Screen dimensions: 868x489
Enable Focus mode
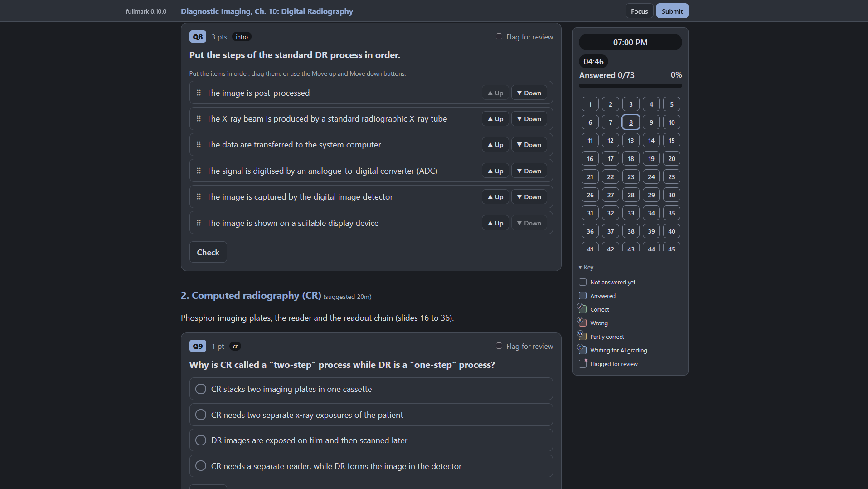tap(639, 11)
